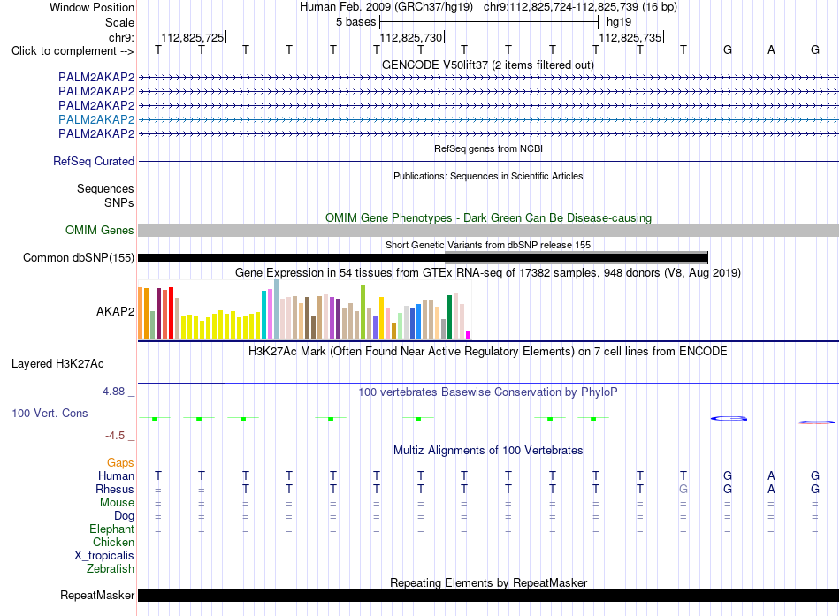
Task: Click the Rhesus species label
Action: pyautogui.click(x=115, y=489)
